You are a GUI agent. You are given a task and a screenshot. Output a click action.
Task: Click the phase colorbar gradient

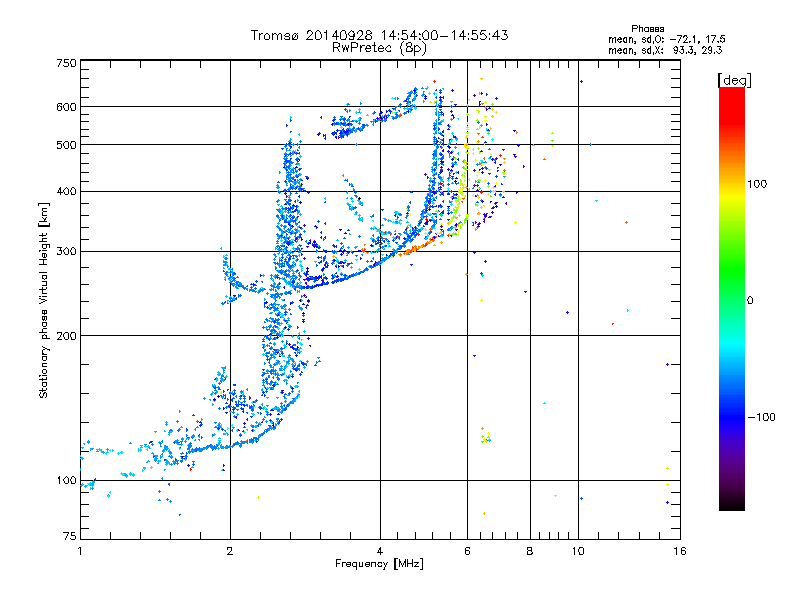click(732, 298)
